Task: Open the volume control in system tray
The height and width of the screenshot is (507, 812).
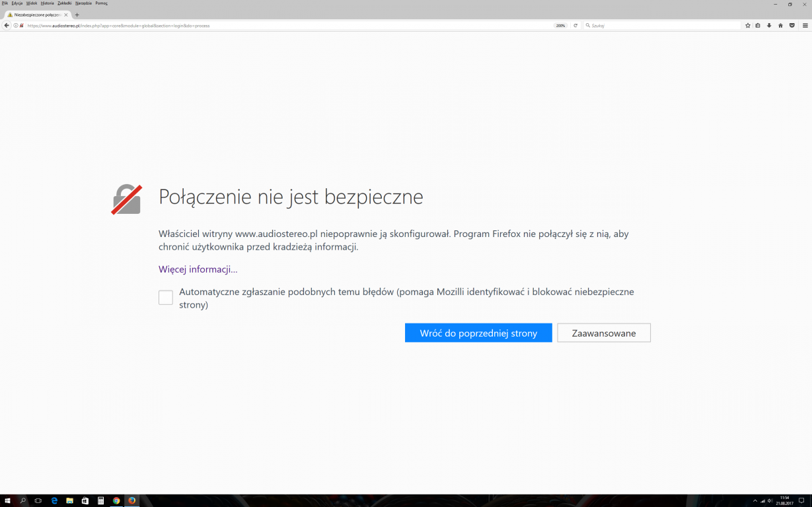Action: [x=770, y=500]
